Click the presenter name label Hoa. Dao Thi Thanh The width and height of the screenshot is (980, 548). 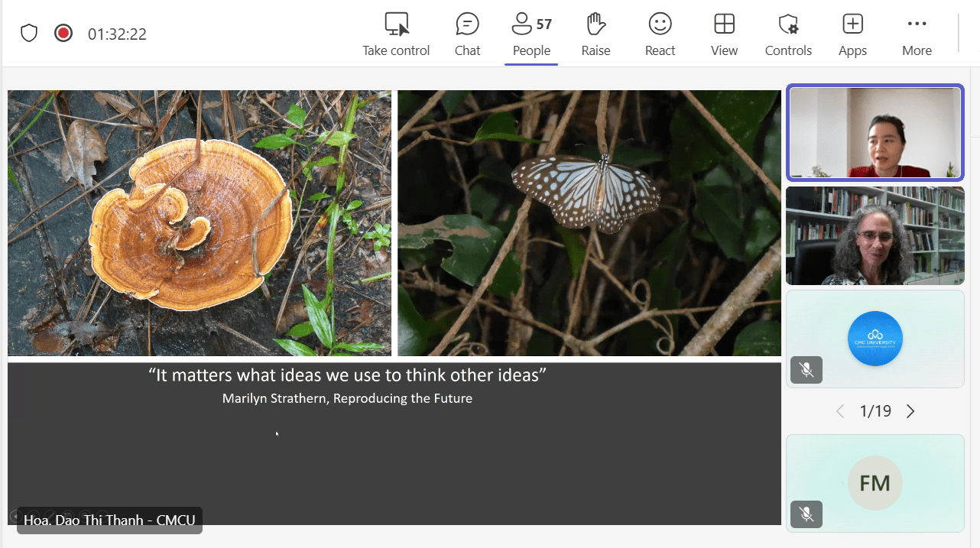109,520
